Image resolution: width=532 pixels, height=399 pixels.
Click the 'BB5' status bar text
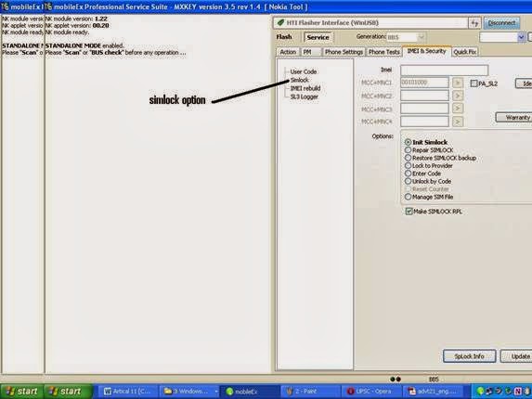[x=434, y=379]
